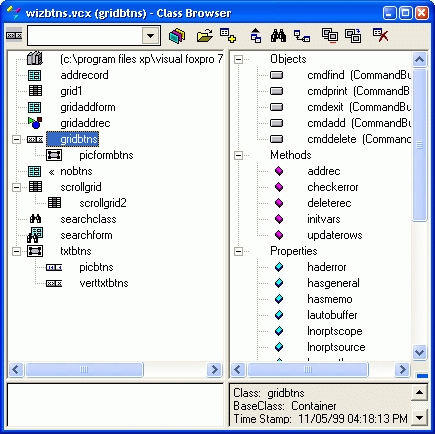Image resolution: width=435 pixels, height=434 pixels.
Task: Click the haderror property diamond icon
Action: [279, 267]
